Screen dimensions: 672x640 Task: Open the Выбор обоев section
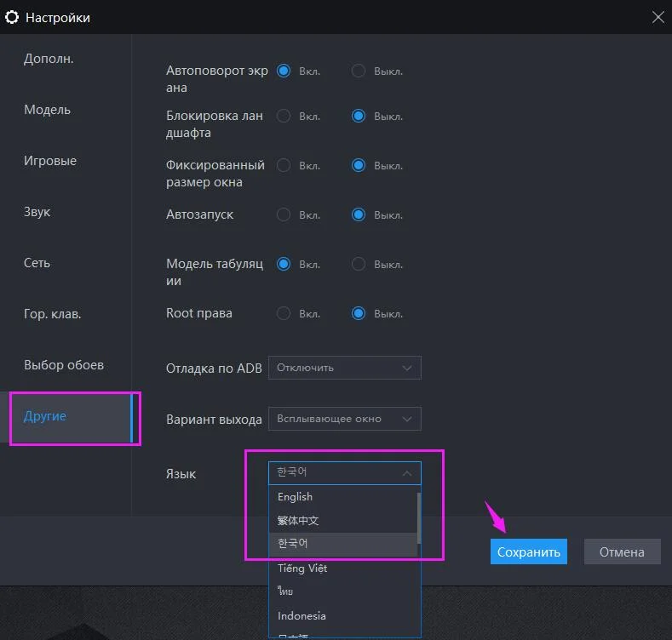64,365
